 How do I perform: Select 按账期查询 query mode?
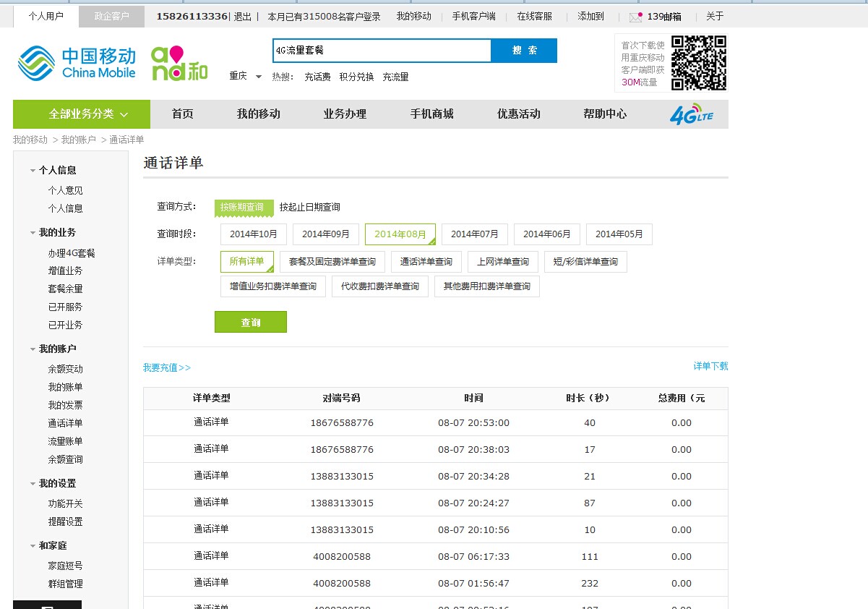point(244,208)
